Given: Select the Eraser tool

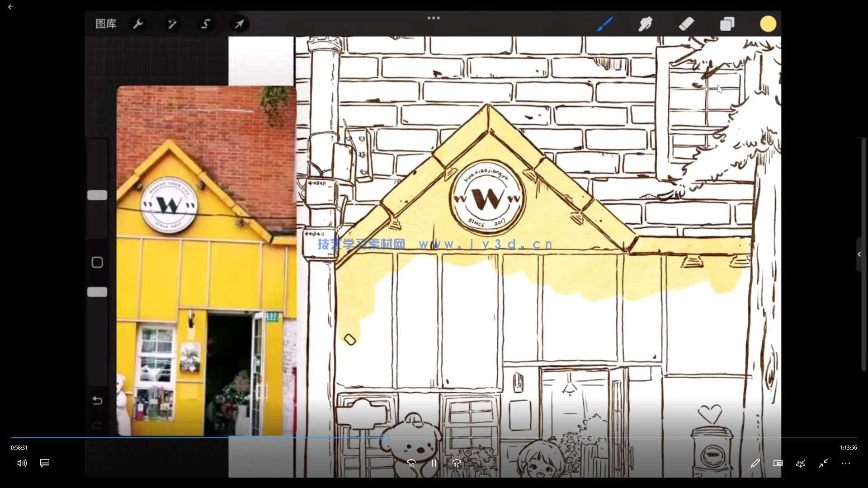Looking at the screenshot, I should 686,23.
